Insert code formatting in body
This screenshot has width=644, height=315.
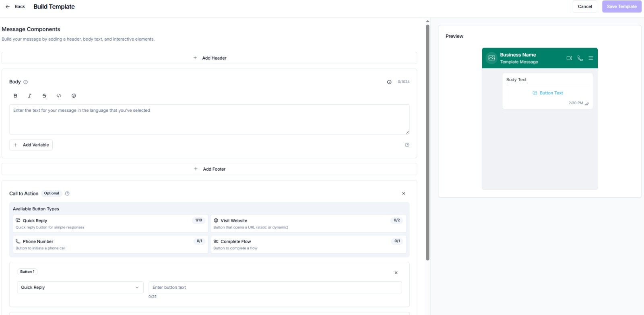click(59, 96)
